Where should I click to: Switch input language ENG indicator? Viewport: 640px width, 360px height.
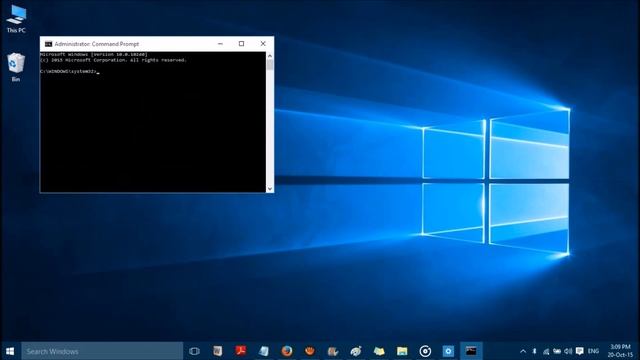pyautogui.click(x=593, y=351)
